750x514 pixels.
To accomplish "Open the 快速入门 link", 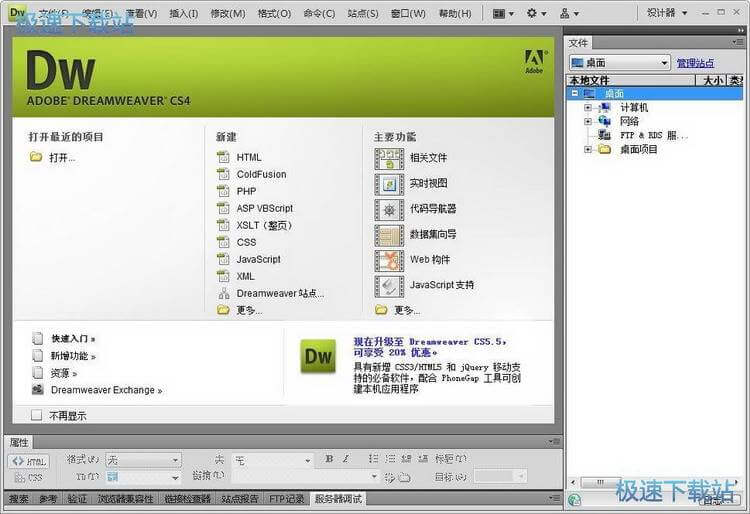I will click(x=73, y=339).
